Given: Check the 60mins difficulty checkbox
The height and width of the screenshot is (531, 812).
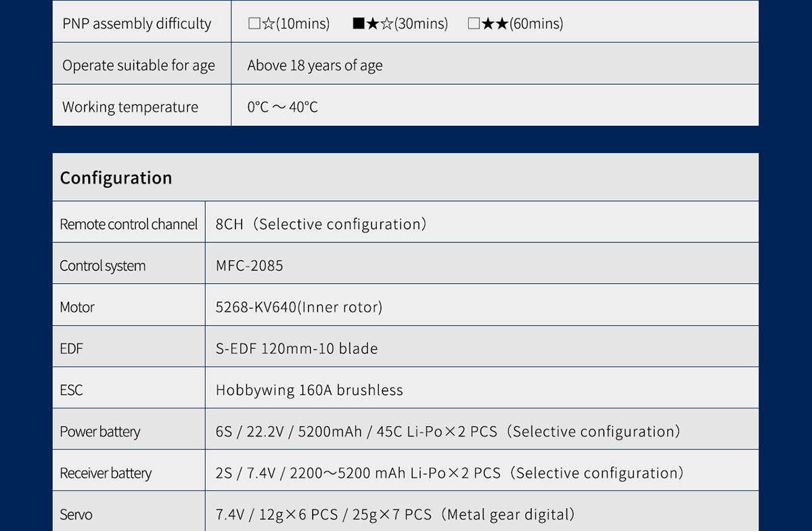Looking at the screenshot, I should click(474, 24).
